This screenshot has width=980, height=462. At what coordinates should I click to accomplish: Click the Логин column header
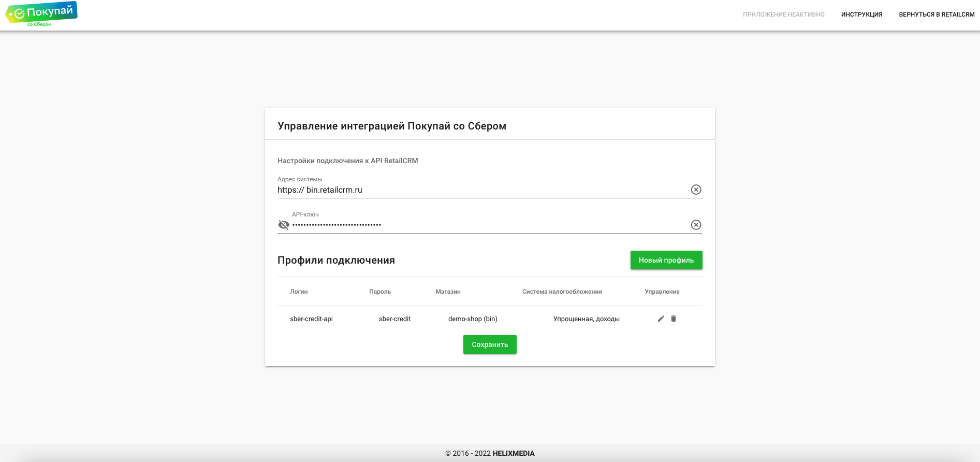pos(299,292)
